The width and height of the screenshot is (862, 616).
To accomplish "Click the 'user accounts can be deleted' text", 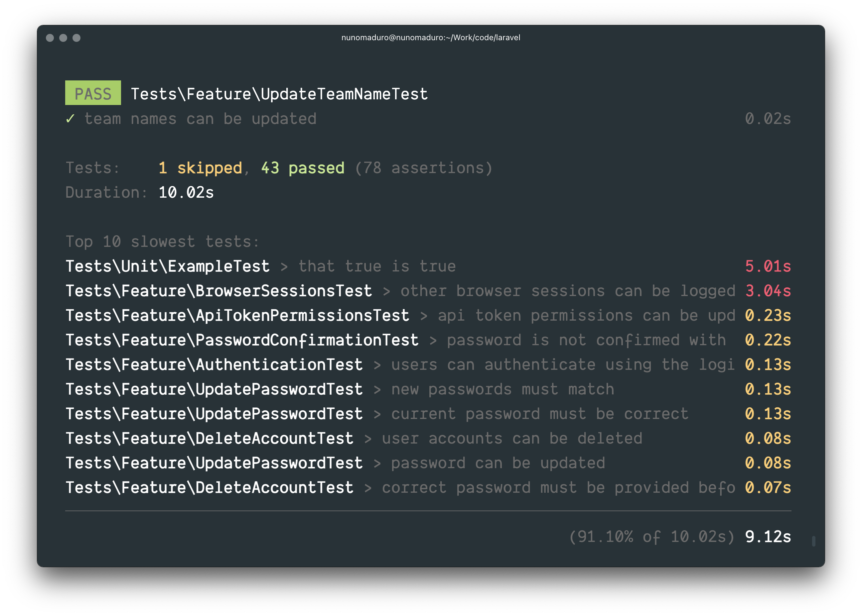I will [512, 439].
